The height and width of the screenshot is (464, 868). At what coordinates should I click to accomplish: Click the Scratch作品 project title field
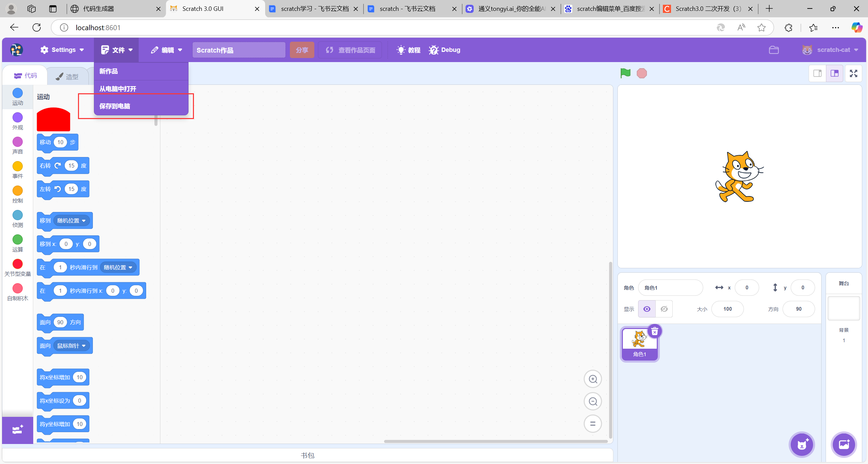point(239,50)
